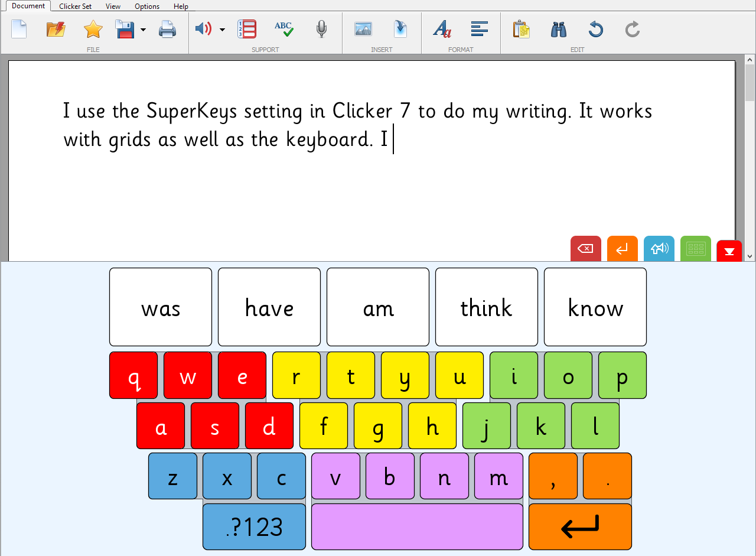Tap the yellow 'r' key

(x=296, y=375)
